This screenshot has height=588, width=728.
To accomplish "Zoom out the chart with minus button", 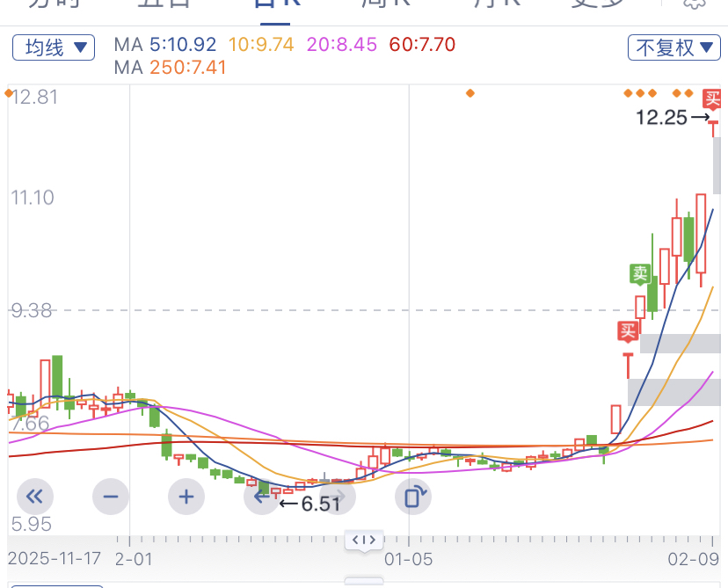I will coord(111,497).
